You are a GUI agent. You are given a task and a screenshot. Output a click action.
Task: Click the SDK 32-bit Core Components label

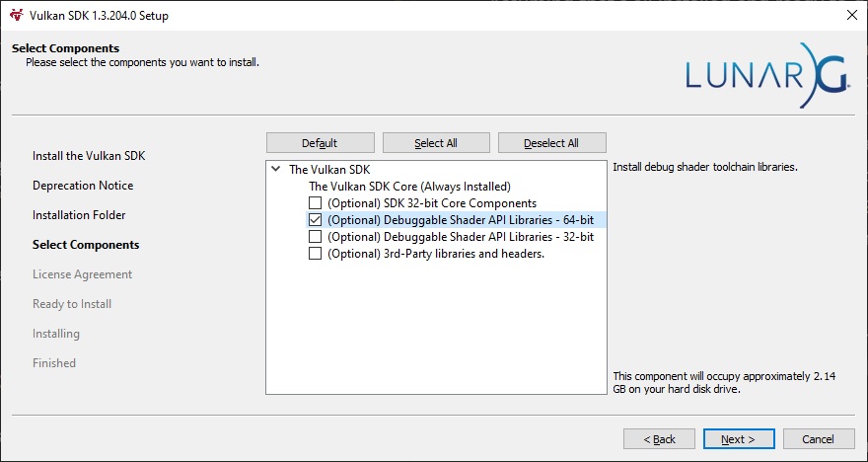tap(432, 202)
